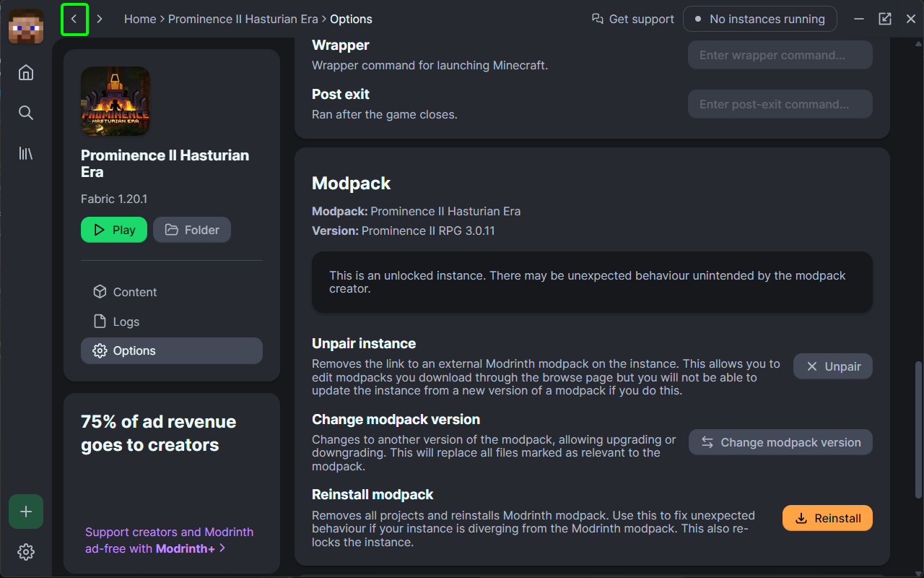
Task: Click the Unpair instance heading
Action: [x=364, y=343]
